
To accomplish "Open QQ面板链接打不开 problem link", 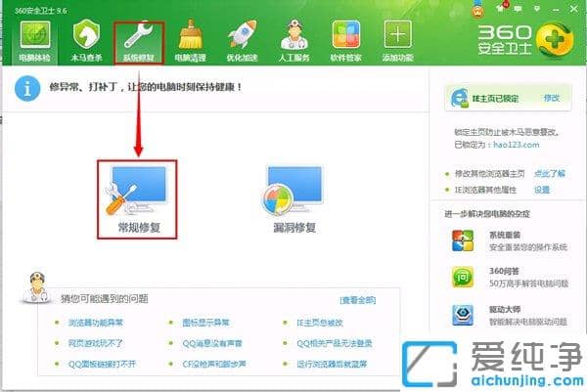I will coord(102,364).
